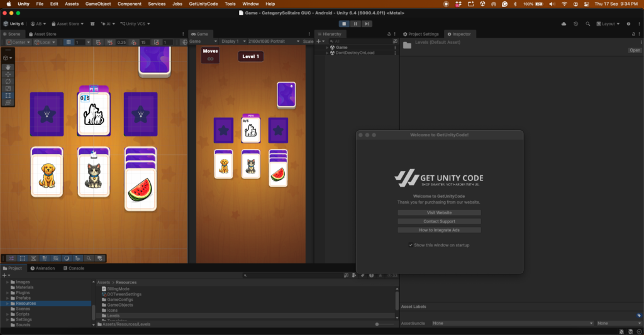
Task: Select the Rect tool in Scene toolbar
Action: point(8,96)
